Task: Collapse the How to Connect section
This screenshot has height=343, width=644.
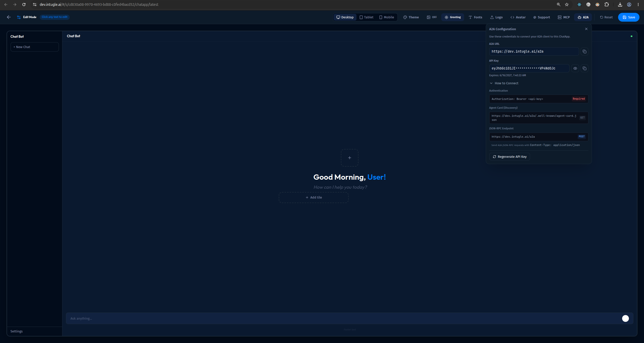Action: tap(504, 83)
